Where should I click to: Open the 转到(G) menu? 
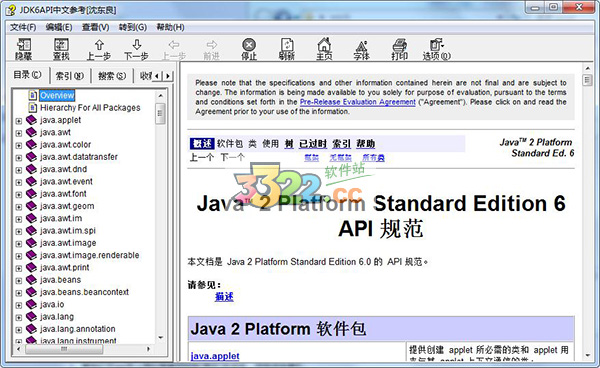click(x=133, y=27)
